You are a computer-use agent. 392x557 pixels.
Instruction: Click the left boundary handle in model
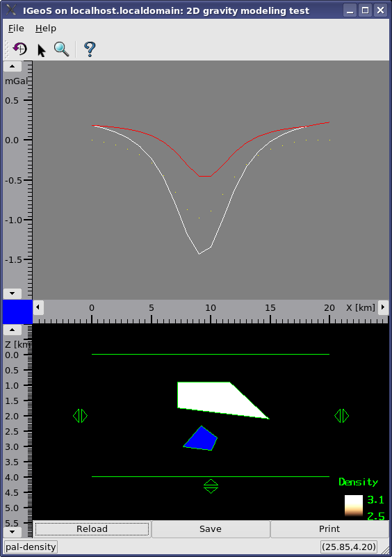coord(80,416)
